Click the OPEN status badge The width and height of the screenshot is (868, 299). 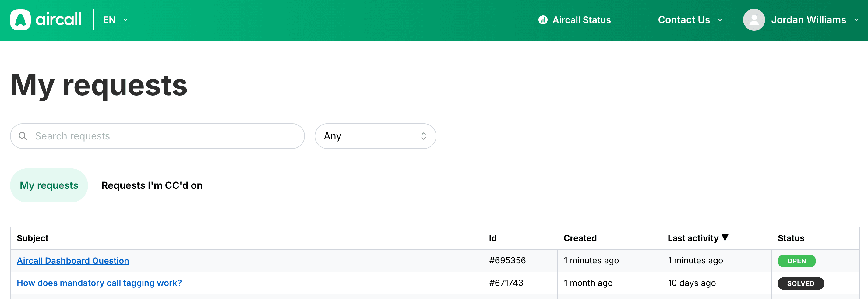click(796, 261)
